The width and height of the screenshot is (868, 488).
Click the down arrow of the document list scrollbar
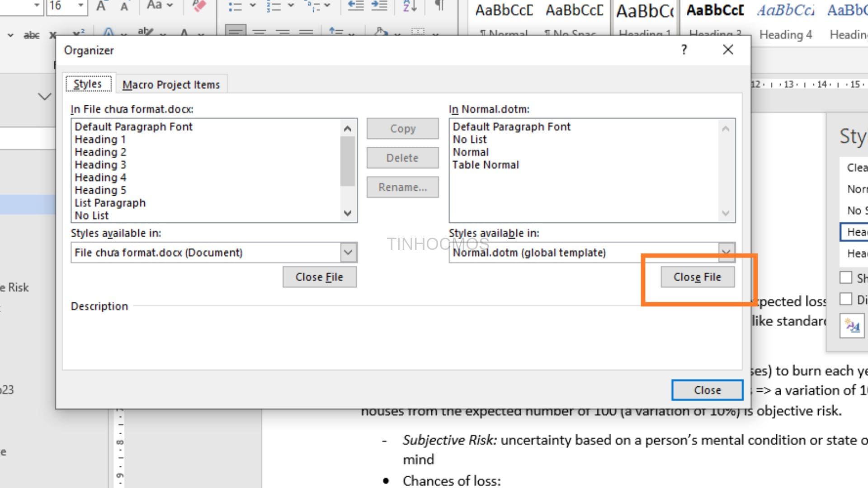pyautogui.click(x=348, y=213)
